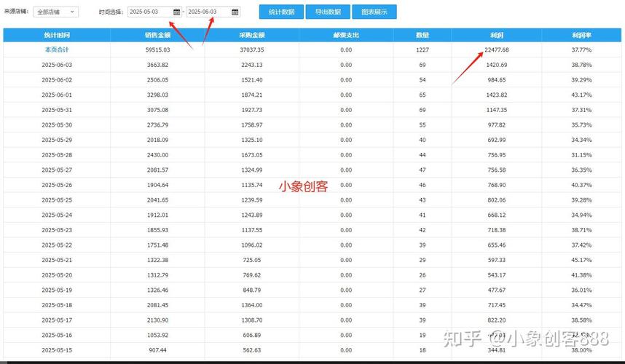The width and height of the screenshot is (625, 364).
Task: Select sales amount 907.44
Action: click(x=158, y=350)
